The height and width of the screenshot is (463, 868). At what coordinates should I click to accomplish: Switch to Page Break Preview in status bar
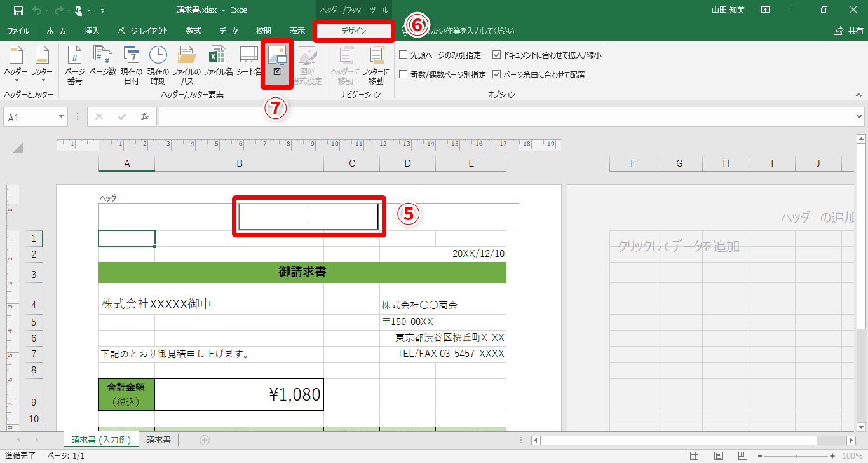[x=743, y=456]
